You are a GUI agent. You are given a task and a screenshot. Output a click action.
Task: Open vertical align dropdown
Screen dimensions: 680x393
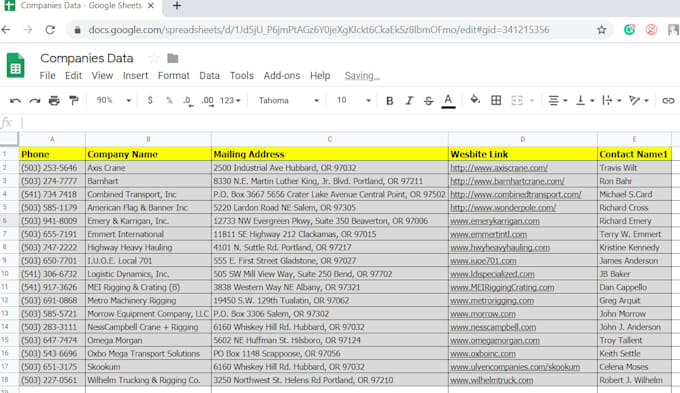[585, 101]
